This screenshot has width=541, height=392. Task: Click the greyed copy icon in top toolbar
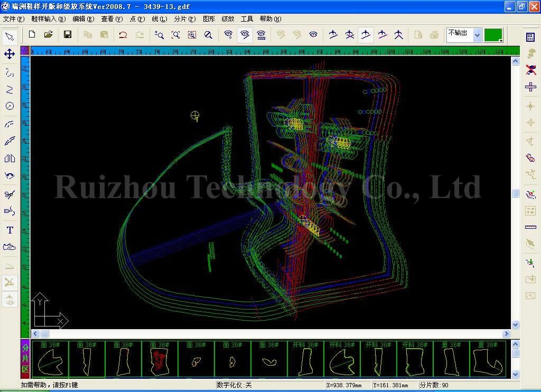(x=88, y=34)
